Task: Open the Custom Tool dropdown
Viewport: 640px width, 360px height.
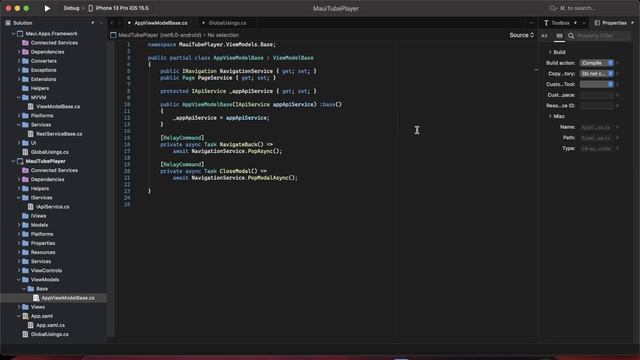Action: tap(596, 84)
